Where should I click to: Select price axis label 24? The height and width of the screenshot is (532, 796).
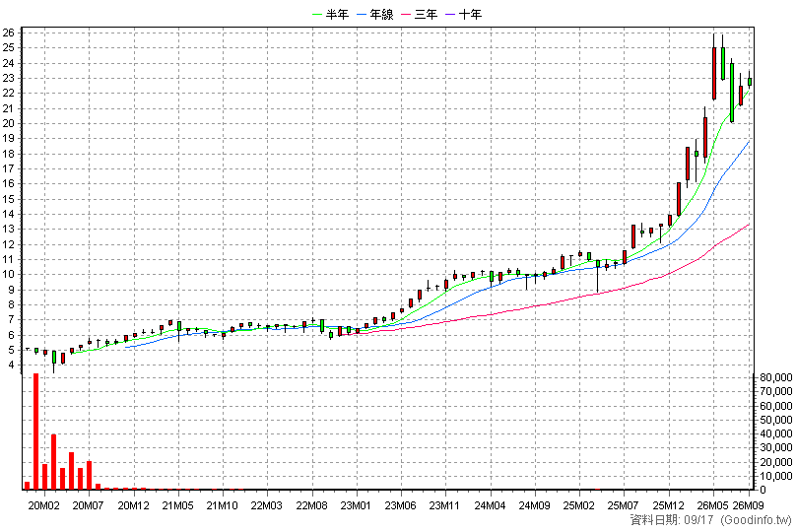click(x=9, y=63)
